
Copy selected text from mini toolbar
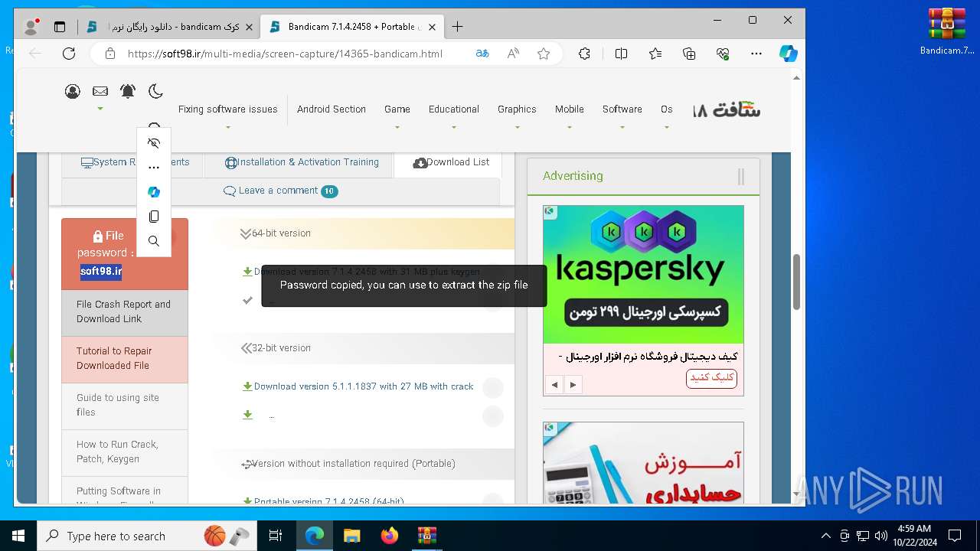154,217
